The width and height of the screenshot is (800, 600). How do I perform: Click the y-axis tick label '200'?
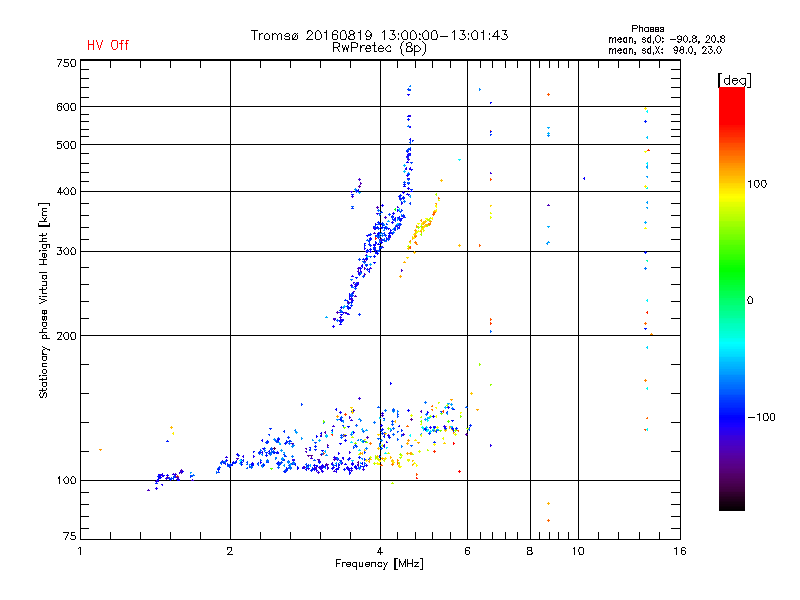(66, 336)
